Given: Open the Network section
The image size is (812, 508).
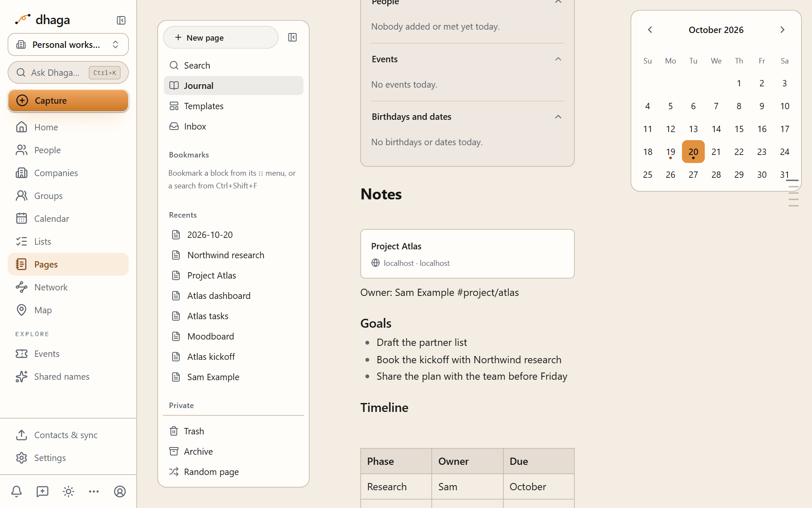Looking at the screenshot, I should click(68, 287).
